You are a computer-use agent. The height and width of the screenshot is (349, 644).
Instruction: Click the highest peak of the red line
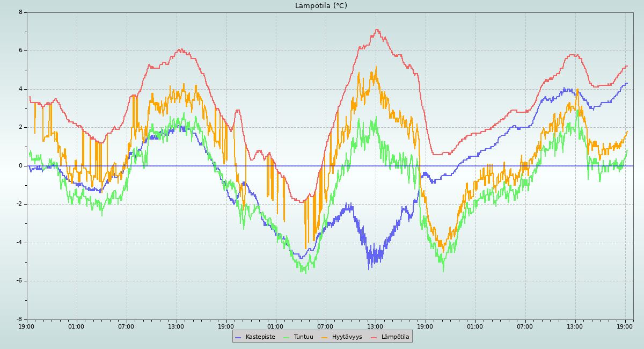coord(377,30)
